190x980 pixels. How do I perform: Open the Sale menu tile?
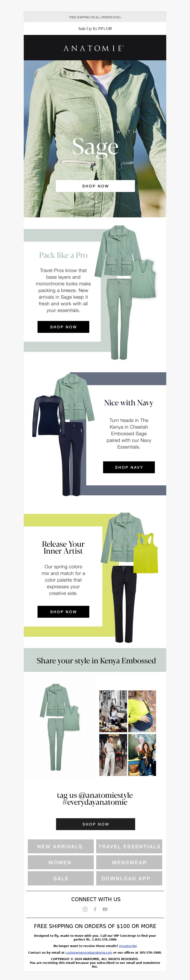(x=60, y=878)
